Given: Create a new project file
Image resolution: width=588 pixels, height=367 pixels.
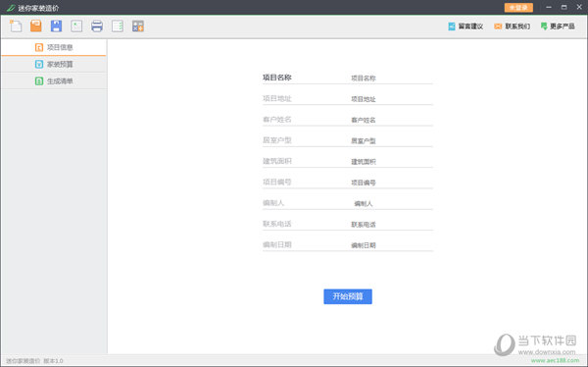Looking at the screenshot, I should (x=16, y=26).
